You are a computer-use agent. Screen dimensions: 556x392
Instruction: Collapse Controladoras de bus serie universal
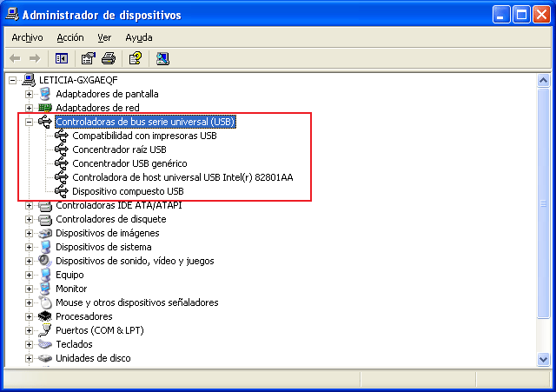coord(29,122)
